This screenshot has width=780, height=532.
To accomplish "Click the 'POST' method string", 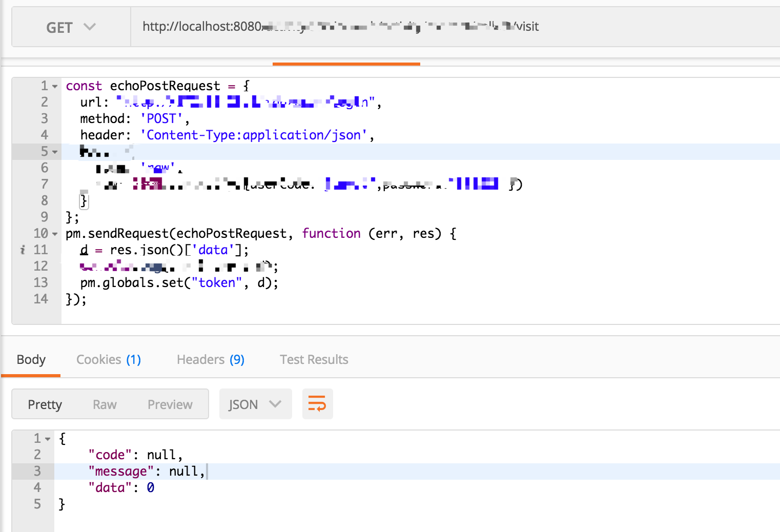I will click(161, 118).
